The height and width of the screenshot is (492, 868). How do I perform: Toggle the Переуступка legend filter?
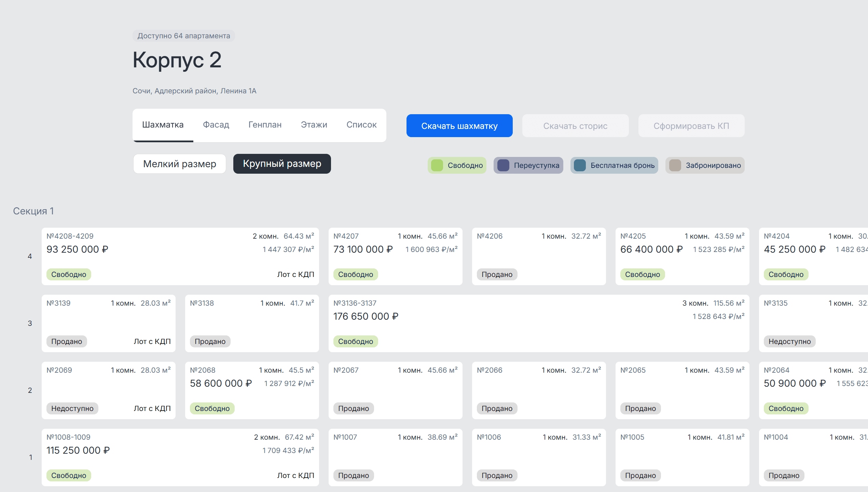click(x=528, y=165)
